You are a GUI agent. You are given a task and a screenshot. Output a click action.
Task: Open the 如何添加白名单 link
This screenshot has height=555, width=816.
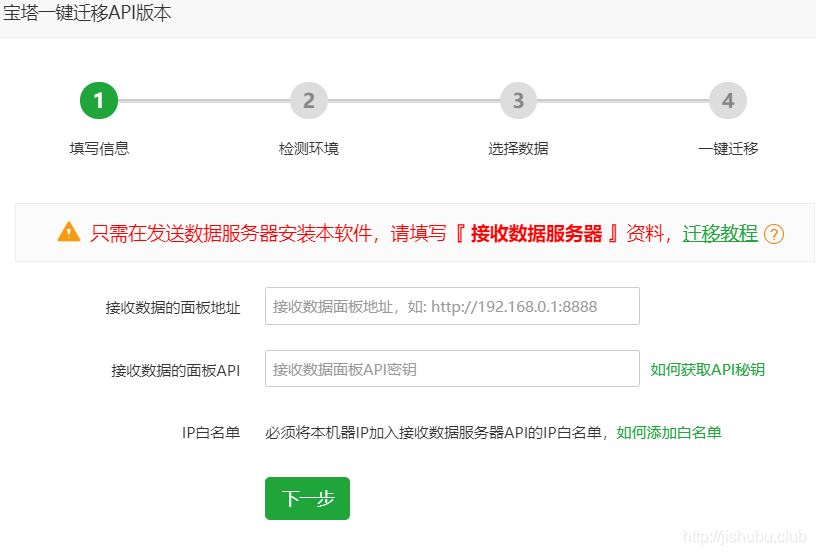(669, 433)
